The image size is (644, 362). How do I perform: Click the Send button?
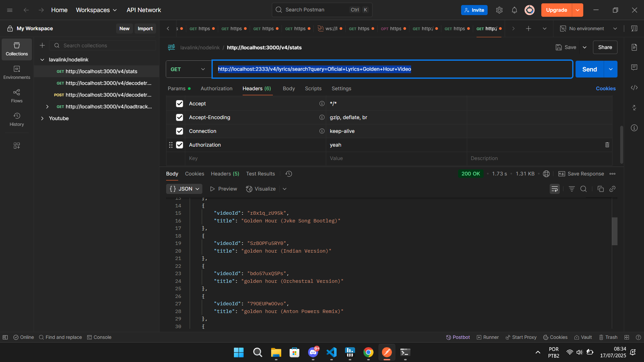point(589,69)
